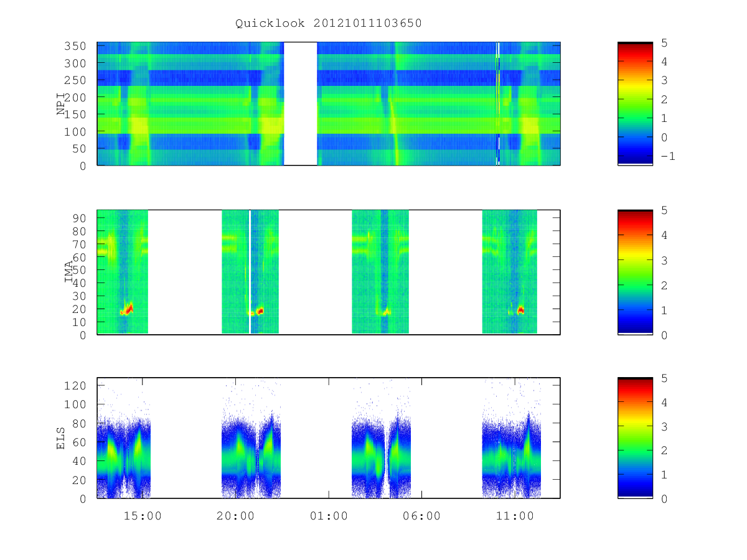Click the thin white gap in second IMA block
The height and width of the screenshot is (560, 747).
[250, 272]
